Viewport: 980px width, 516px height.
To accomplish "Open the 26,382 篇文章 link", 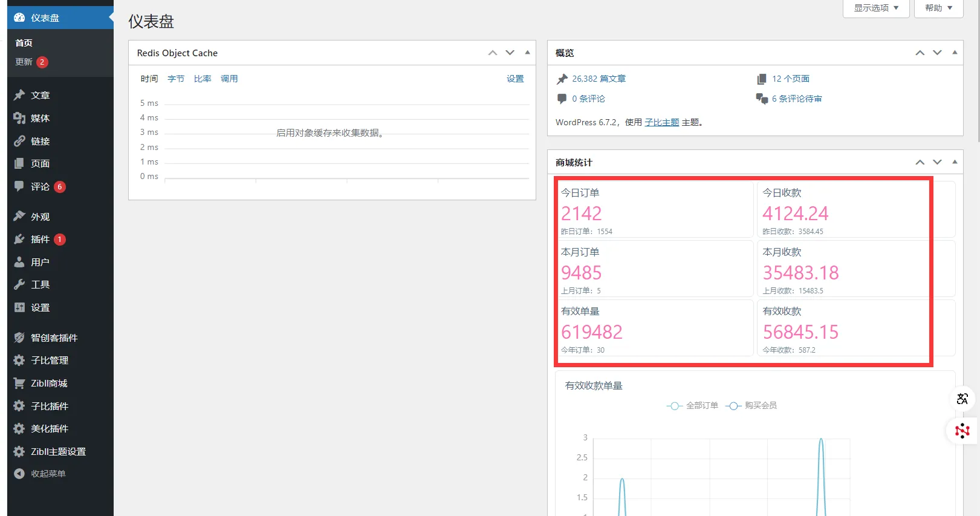I will tap(599, 79).
